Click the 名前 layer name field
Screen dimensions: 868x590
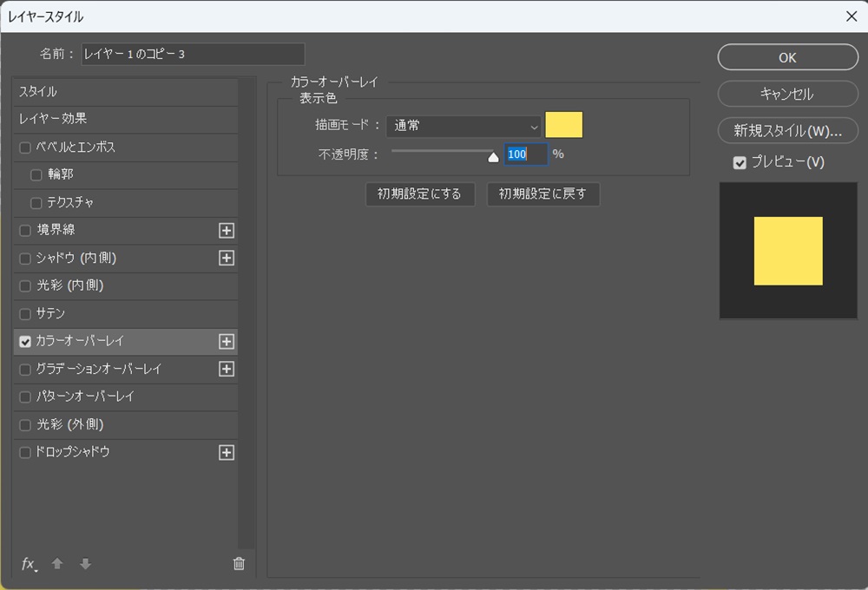(193, 55)
